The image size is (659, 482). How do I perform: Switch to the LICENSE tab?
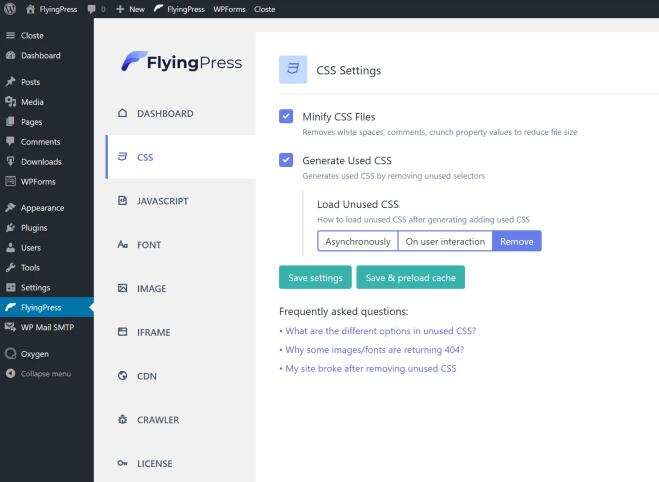[181, 463]
